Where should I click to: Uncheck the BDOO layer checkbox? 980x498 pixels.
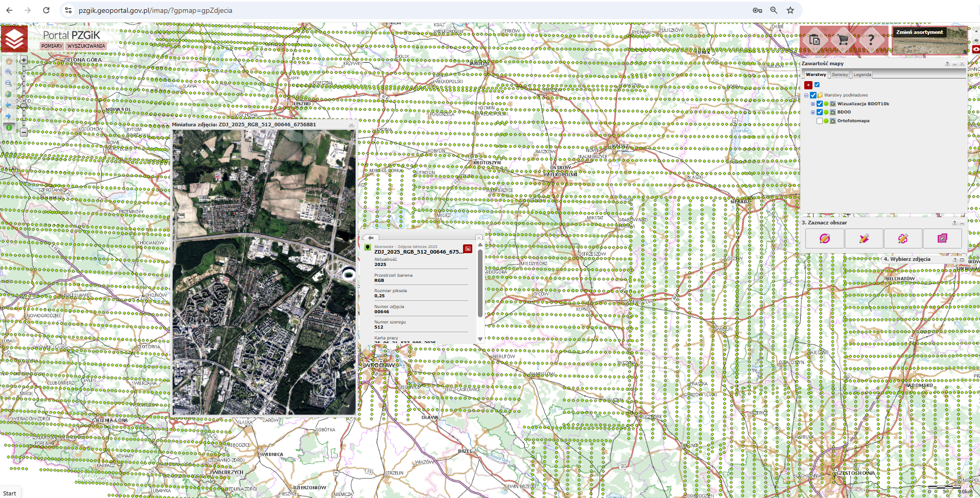click(x=820, y=112)
